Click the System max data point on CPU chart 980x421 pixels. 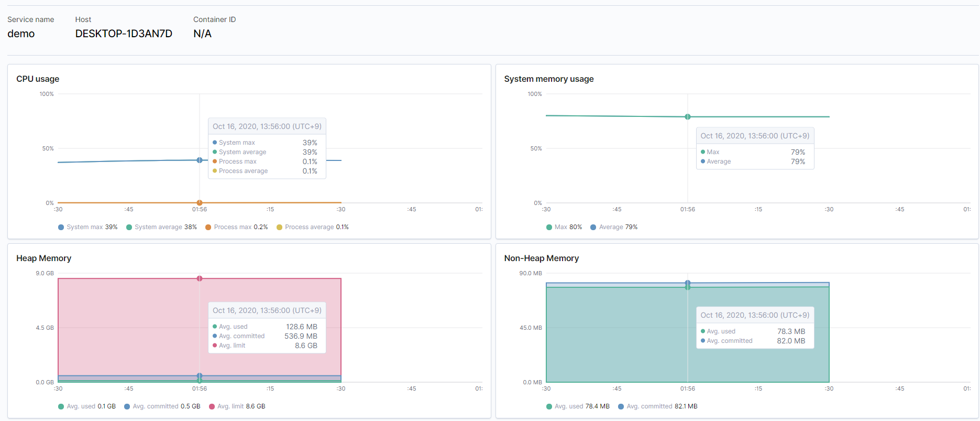pos(200,160)
